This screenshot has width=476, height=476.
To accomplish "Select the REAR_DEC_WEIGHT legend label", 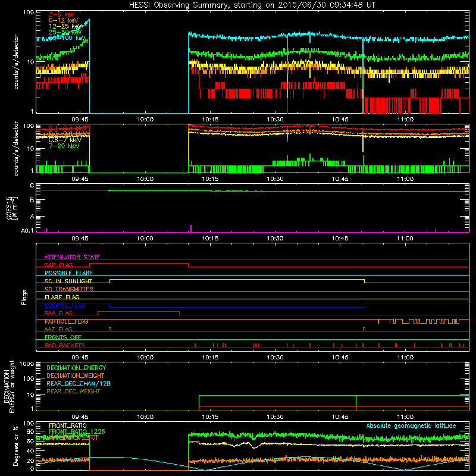I will (73, 392).
